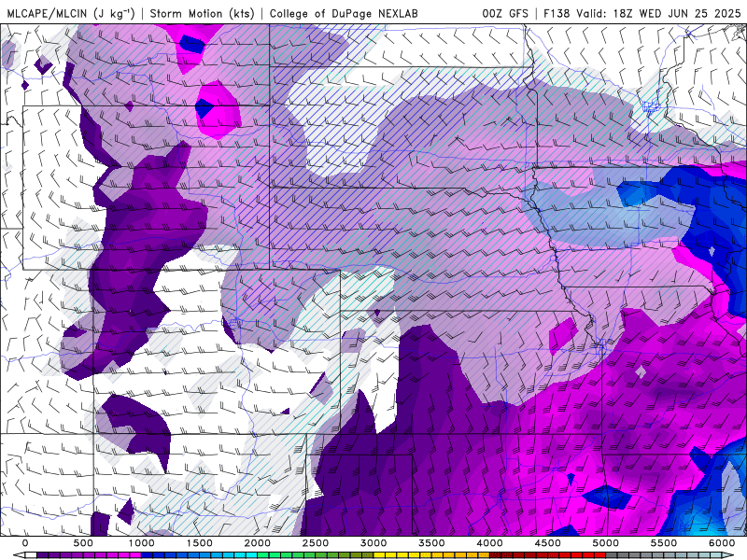Image resolution: width=747 pixels, height=560 pixels.
Task: Click the 5000 value on the color scale
Action: pos(606,543)
